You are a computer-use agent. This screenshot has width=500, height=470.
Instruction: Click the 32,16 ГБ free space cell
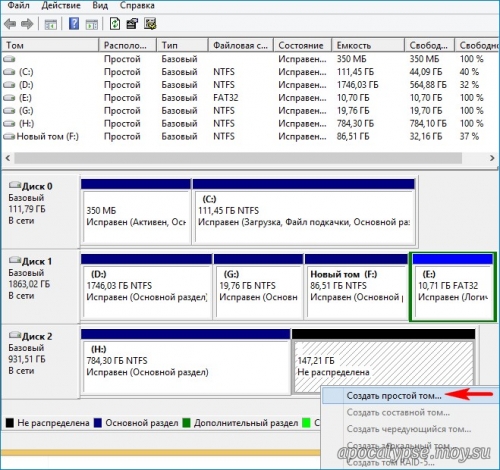pyautogui.click(x=426, y=137)
